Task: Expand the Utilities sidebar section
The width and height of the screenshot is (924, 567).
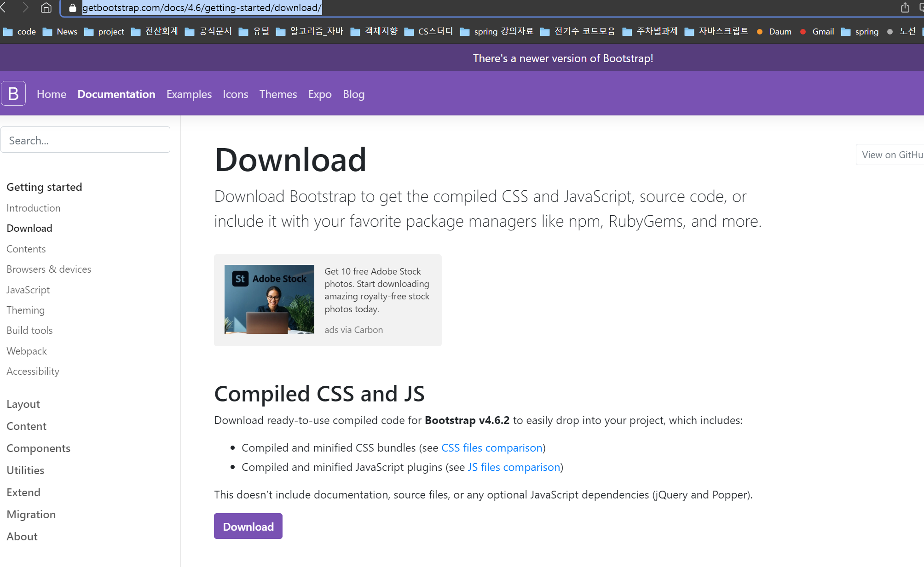Action: coord(26,470)
